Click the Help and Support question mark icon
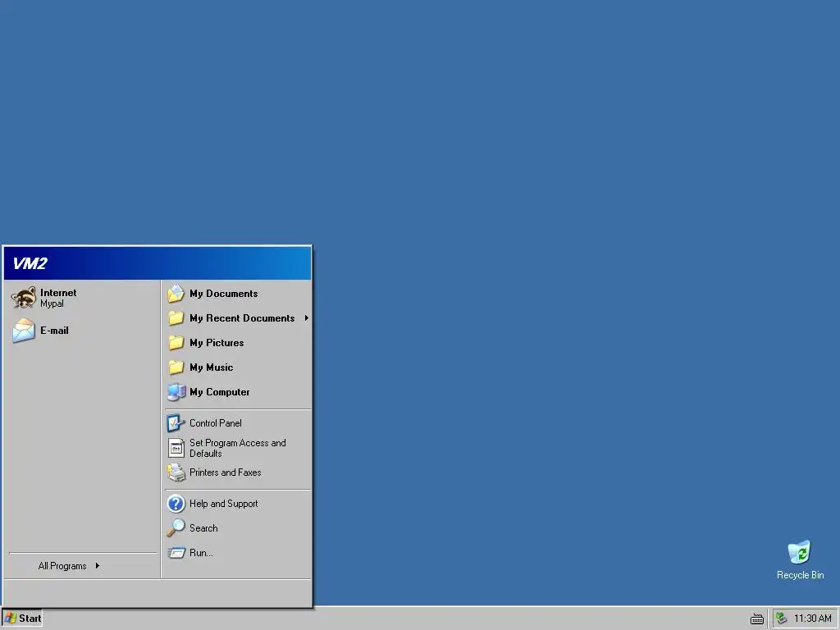This screenshot has width=840, height=630. tap(176, 504)
